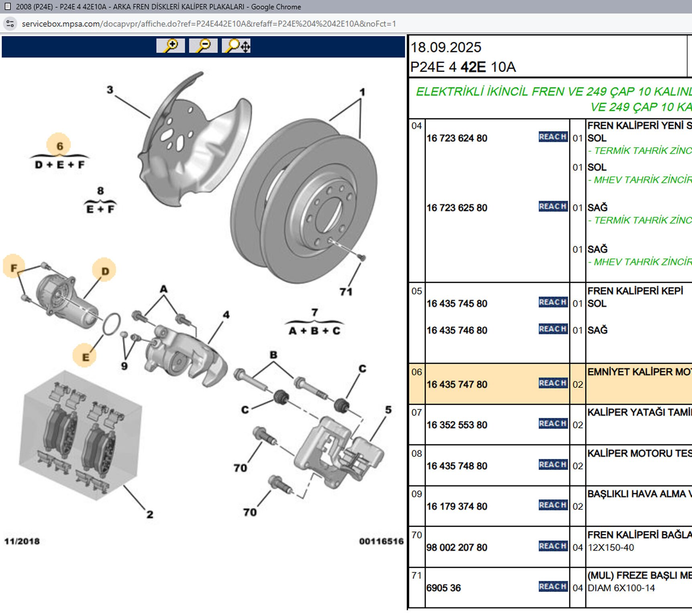Click the REACH badge for part 16 435 745 80
Screen dimensions: 692x616
(x=553, y=302)
